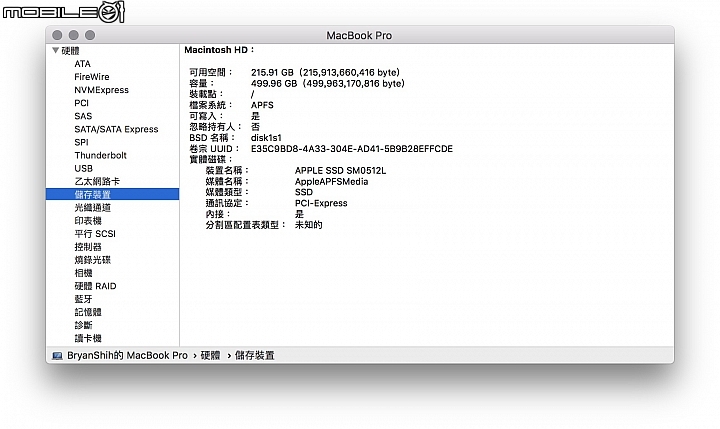Image resolution: width=720 pixels, height=429 pixels.
Task: Select PCI in the sidebar
Action: [x=81, y=103]
